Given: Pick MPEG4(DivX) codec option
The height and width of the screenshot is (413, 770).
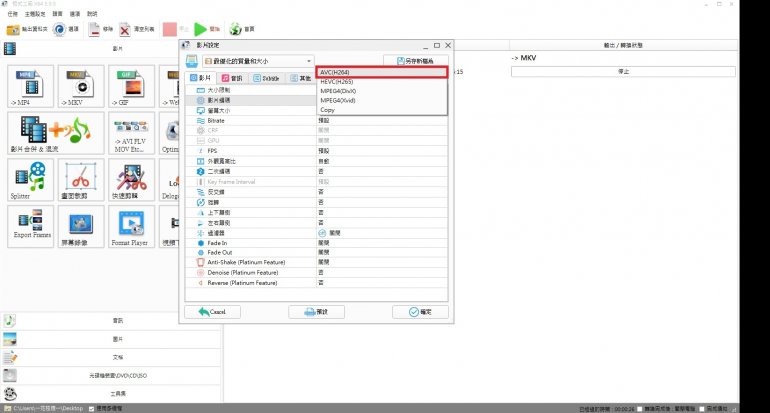Looking at the screenshot, I should tap(382, 91).
